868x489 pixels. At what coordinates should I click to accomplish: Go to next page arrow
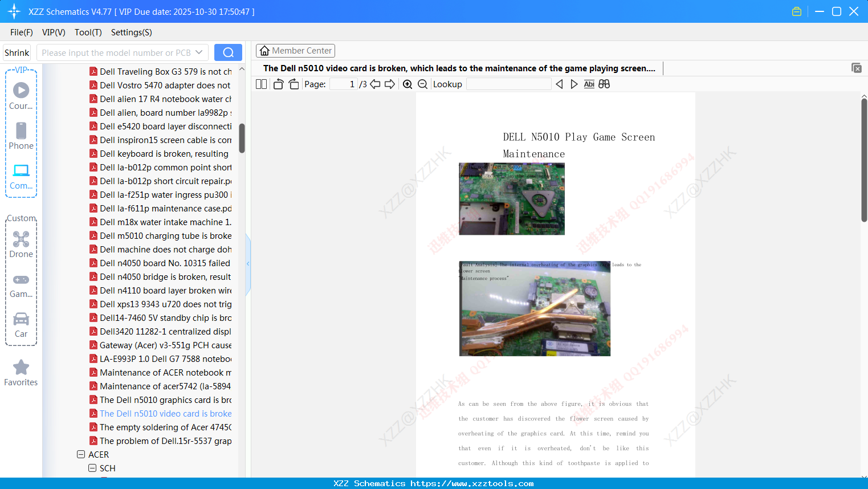[x=390, y=84]
